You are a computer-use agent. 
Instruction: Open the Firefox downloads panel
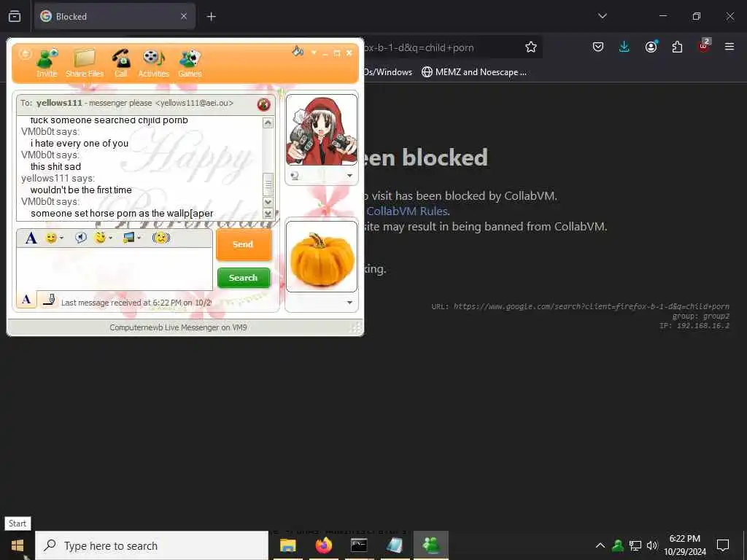coord(624,47)
